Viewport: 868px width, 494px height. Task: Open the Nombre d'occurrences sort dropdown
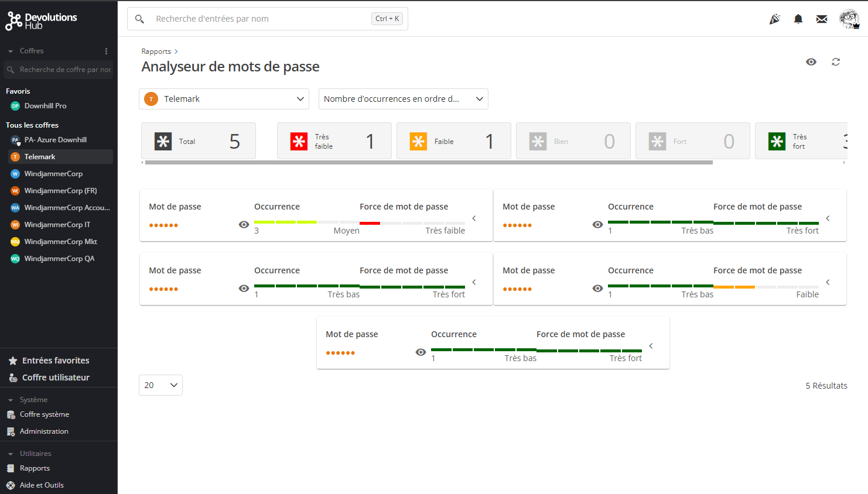(x=404, y=99)
